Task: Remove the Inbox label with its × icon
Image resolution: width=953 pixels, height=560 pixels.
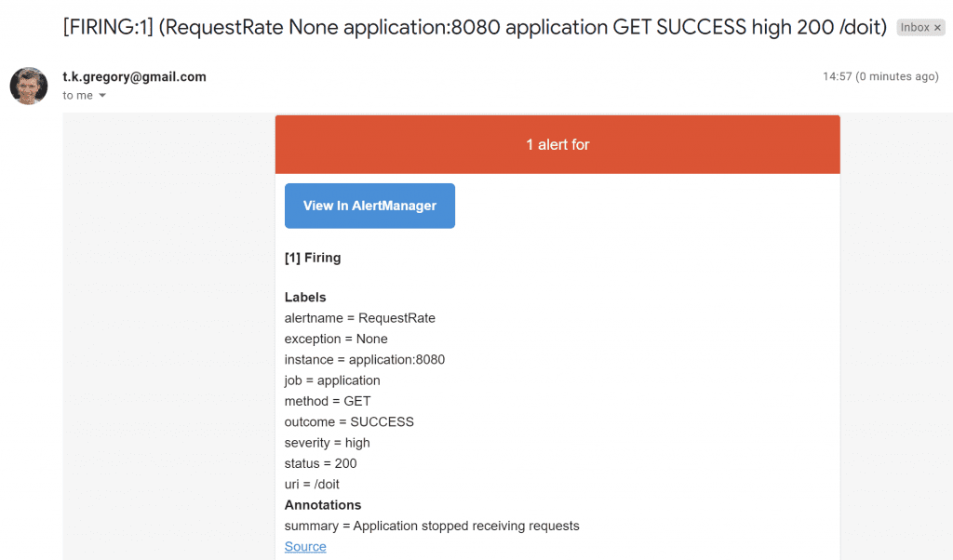Action: [x=937, y=28]
